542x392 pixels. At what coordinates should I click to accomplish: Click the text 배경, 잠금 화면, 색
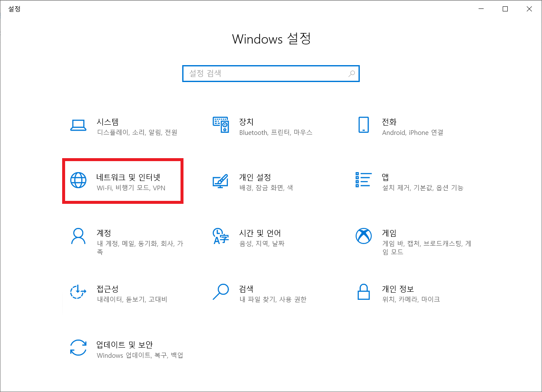click(266, 188)
